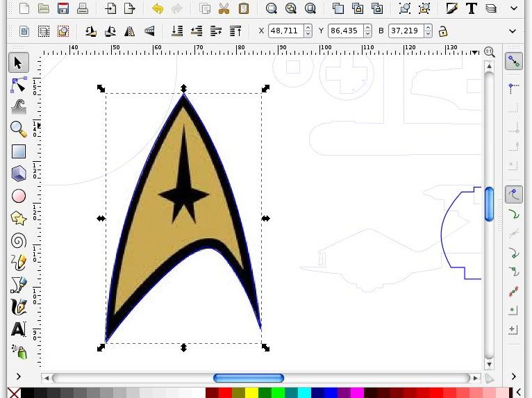Viewport: 532px width, 398px height.
Task: Click the B width field showing 37,219
Action: 406,31
